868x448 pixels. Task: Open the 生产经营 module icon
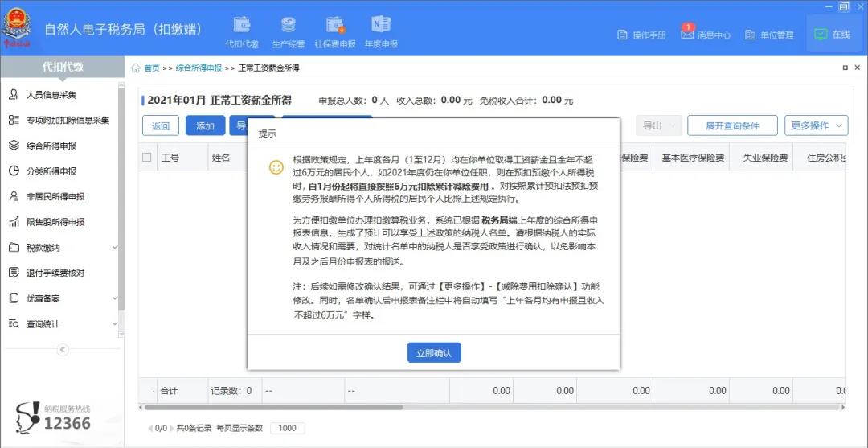click(288, 32)
